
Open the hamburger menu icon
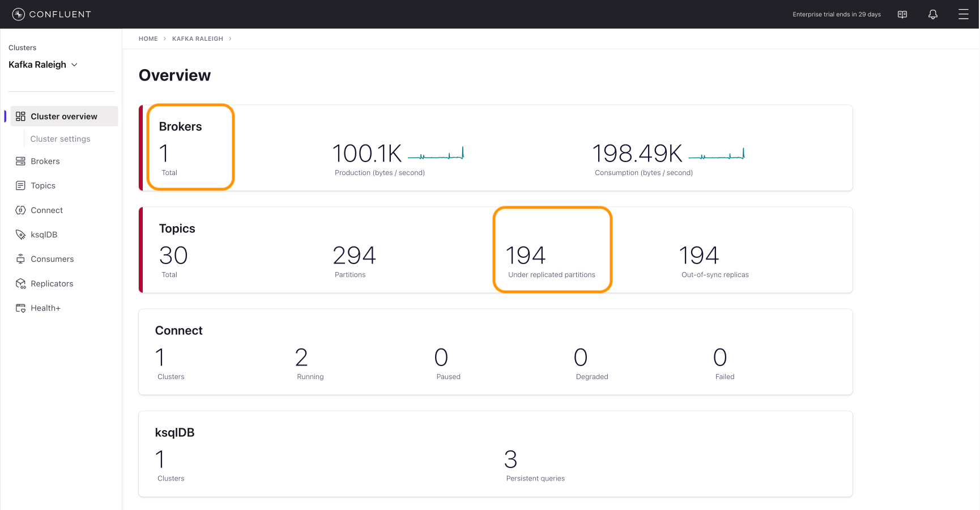pos(963,14)
